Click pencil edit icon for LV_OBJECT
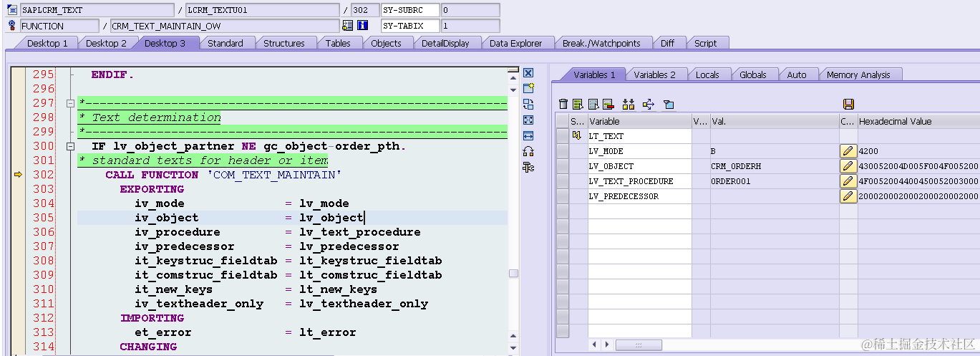The width and height of the screenshot is (980, 356). point(848,166)
